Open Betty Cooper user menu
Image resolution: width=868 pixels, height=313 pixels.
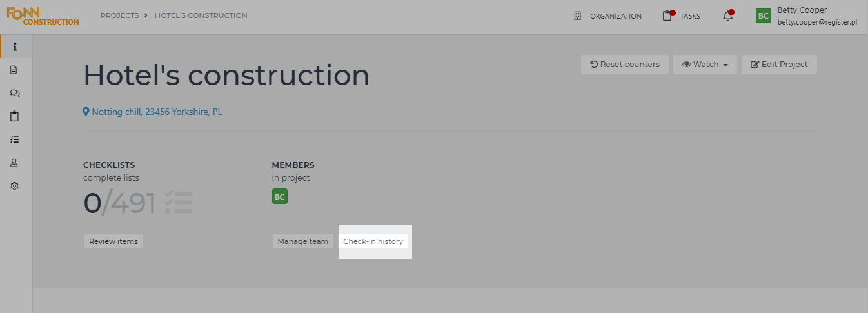pyautogui.click(x=807, y=16)
